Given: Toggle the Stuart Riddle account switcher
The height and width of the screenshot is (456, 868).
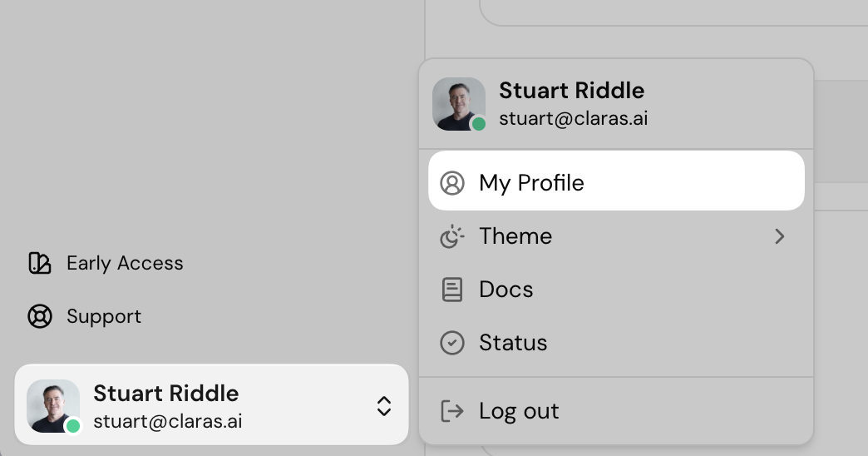Looking at the screenshot, I should 211,404.
